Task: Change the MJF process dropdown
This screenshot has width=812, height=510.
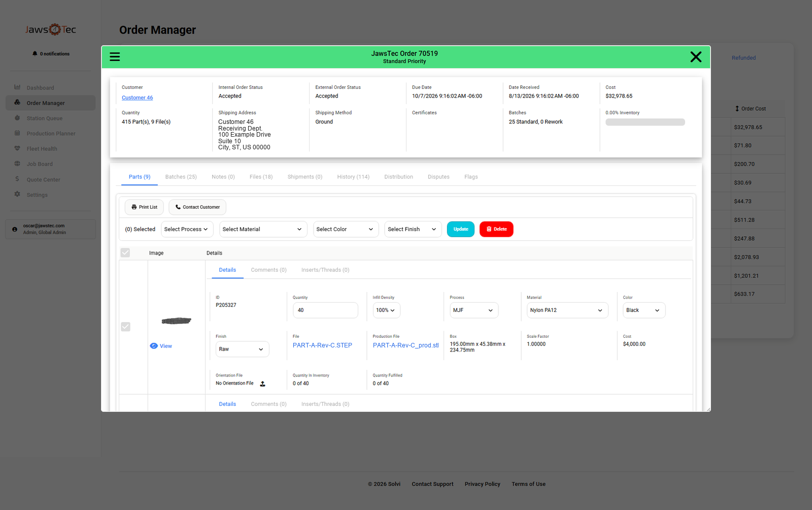Action: [474, 310]
